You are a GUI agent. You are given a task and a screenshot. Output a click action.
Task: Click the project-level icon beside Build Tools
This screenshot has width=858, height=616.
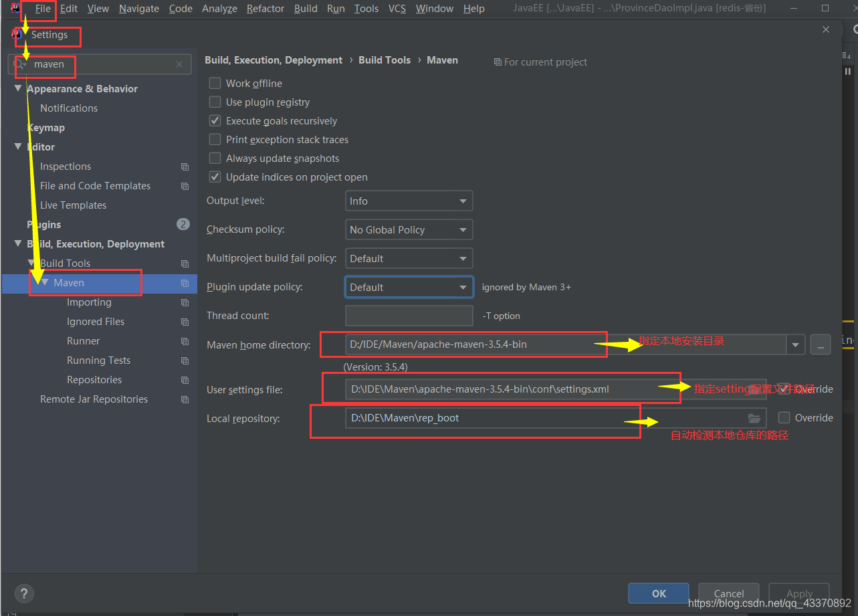point(185,264)
